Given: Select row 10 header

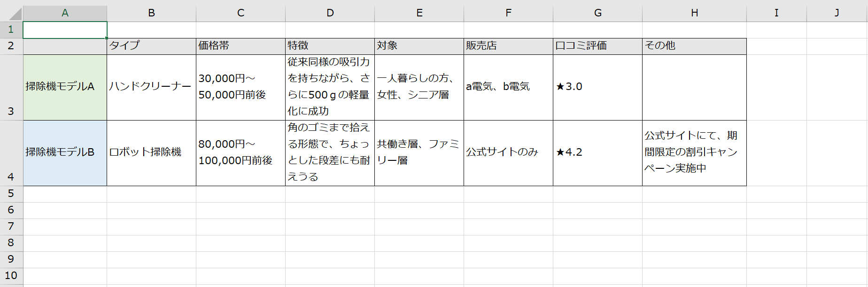Looking at the screenshot, I should [x=11, y=276].
